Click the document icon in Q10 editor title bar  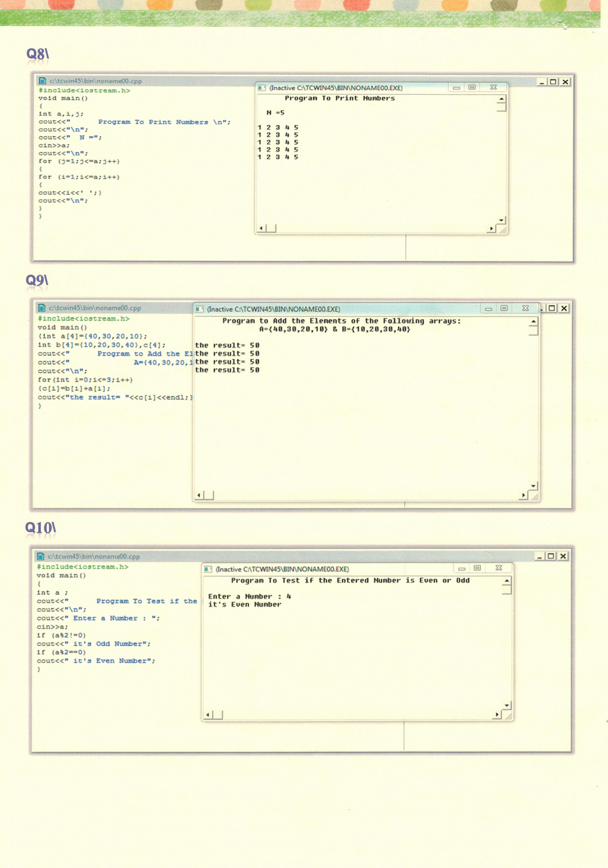click(41, 556)
